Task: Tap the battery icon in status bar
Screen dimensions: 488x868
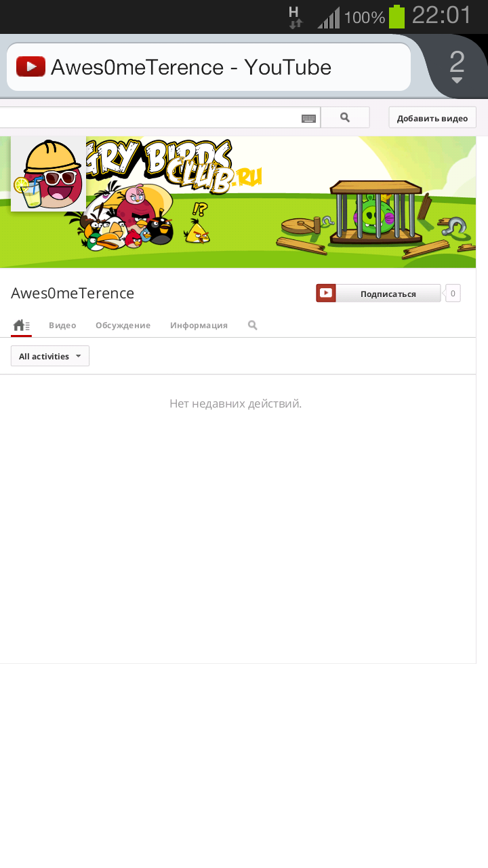Action: [x=396, y=16]
